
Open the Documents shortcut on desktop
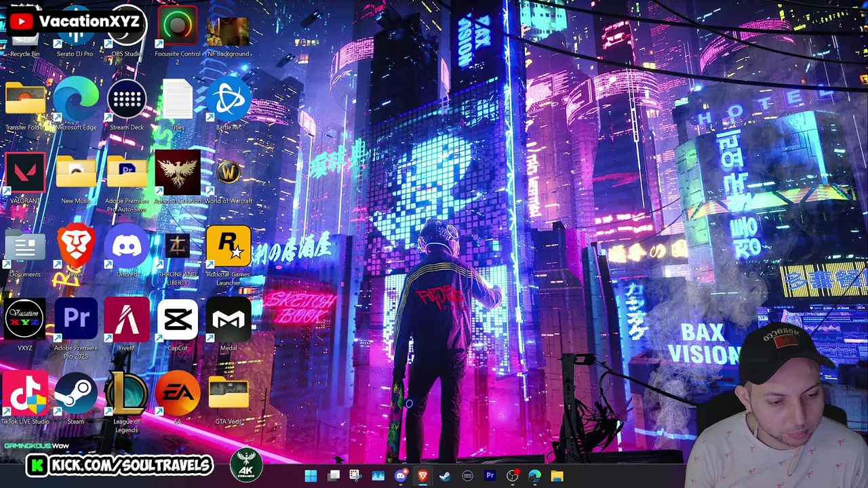pos(25,252)
